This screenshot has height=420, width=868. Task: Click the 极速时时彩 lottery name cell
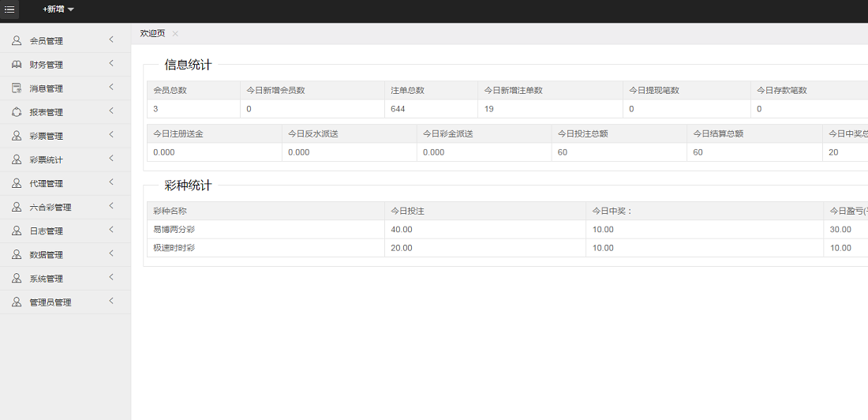174,248
